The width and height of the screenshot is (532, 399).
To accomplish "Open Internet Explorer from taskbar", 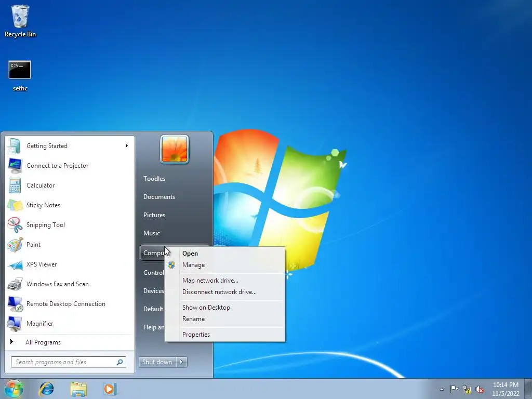I will point(46,389).
